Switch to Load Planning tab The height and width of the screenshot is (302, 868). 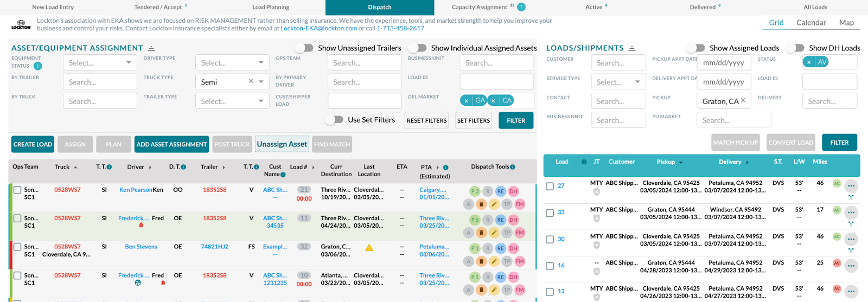pos(271,7)
